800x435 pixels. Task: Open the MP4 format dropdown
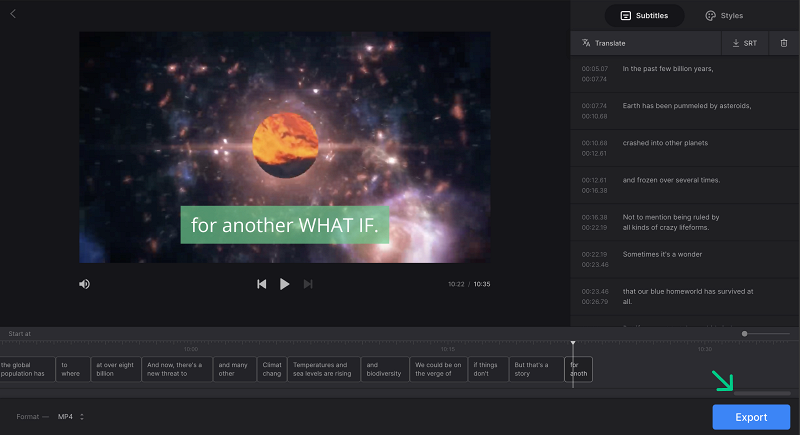[x=70, y=417]
